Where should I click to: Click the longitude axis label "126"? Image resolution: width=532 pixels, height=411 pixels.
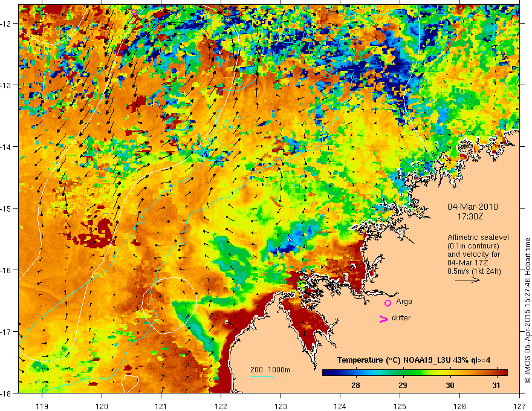[459, 407]
